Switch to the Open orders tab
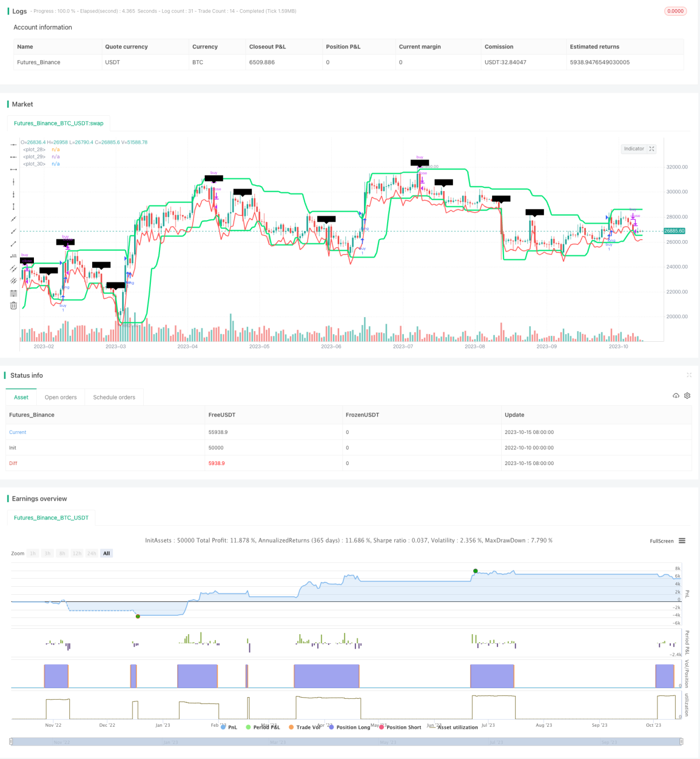This screenshot has width=700, height=759. coord(61,397)
